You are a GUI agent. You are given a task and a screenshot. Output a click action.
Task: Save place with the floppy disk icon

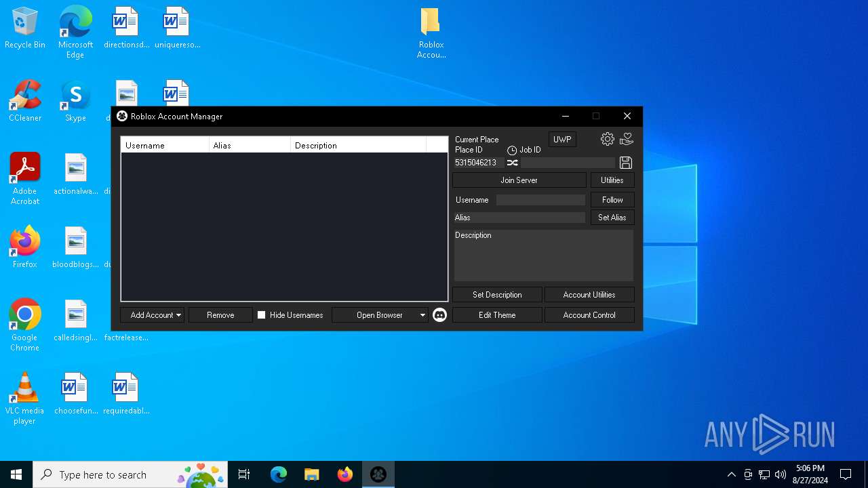626,163
